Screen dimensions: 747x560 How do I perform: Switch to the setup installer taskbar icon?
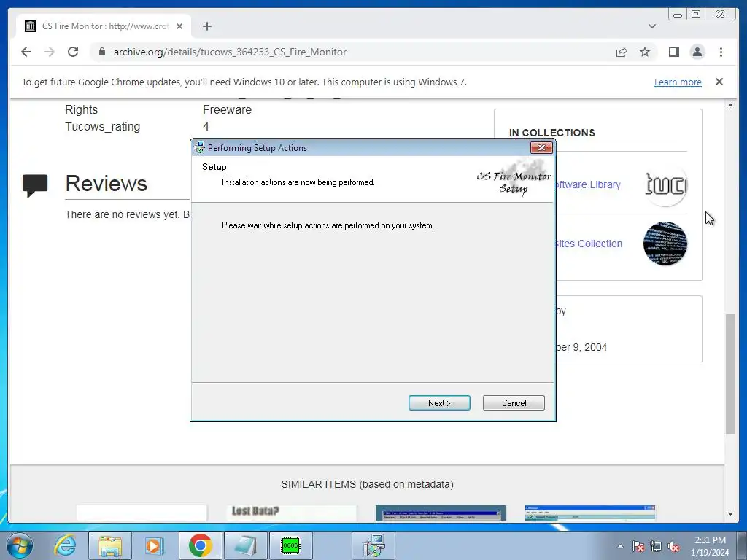373,545
